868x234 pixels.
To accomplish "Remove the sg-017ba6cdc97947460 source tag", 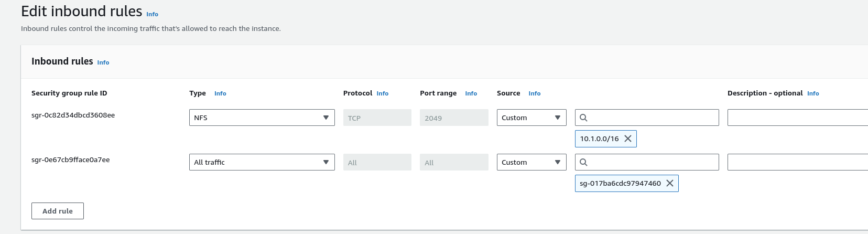I will point(669,183).
